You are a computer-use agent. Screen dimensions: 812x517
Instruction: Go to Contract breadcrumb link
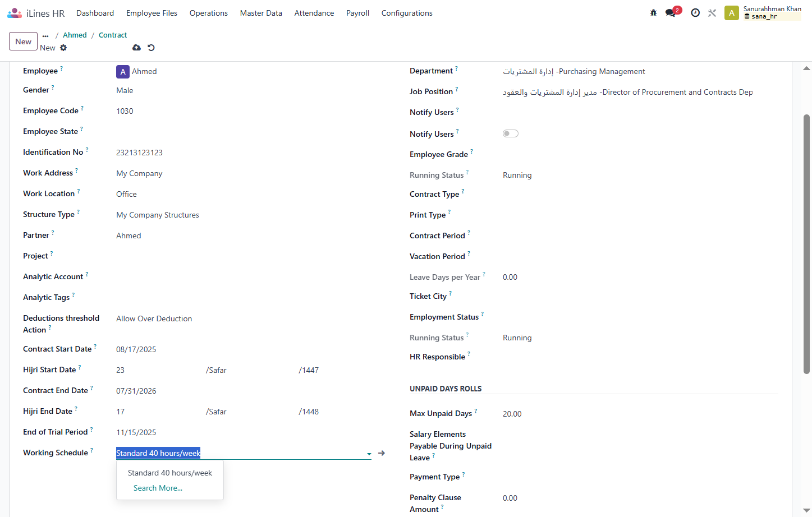pos(113,35)
